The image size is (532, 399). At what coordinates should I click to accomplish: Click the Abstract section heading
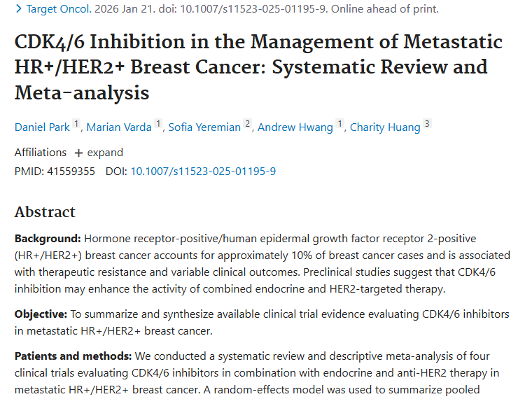point(45,212)
